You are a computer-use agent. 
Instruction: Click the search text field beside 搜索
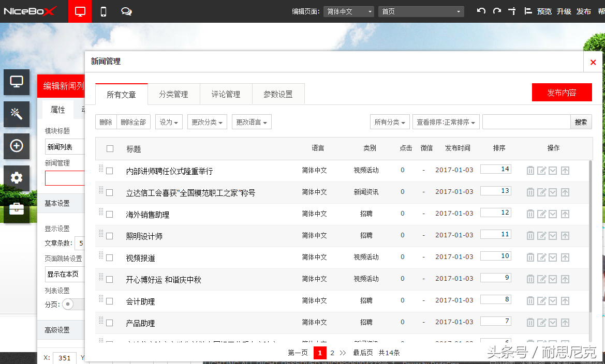pos(526,122)
